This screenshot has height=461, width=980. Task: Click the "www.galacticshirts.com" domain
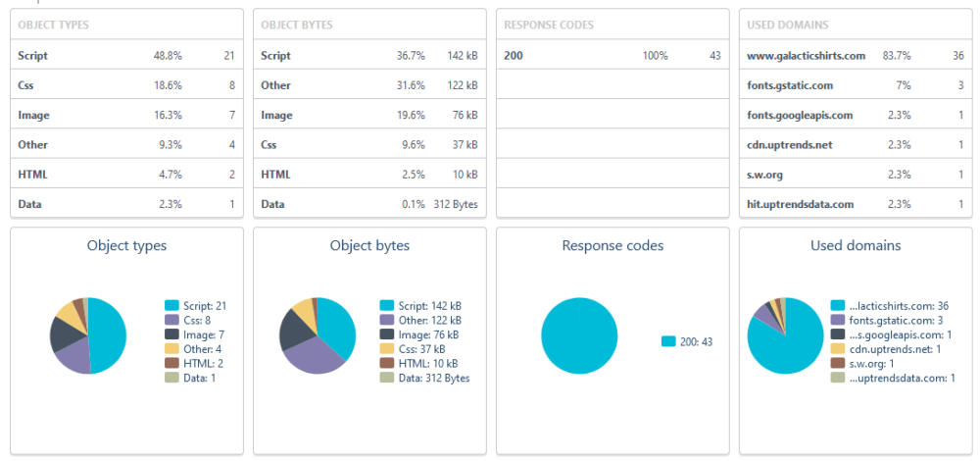click(x=807, y=56)
